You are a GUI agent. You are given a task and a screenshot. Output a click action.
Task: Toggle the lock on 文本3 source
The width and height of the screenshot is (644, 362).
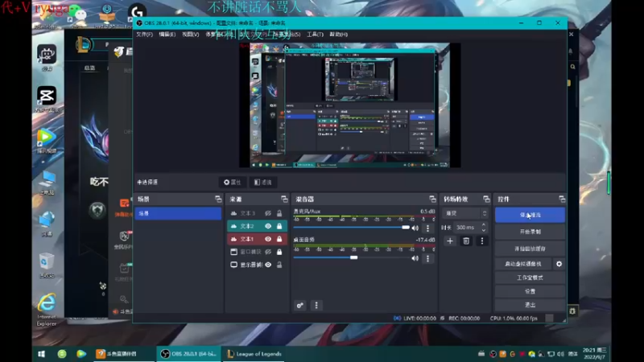click(279, 213)
